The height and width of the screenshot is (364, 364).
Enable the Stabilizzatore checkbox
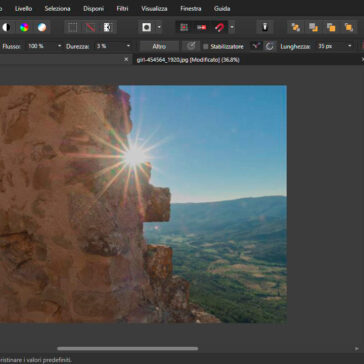pos(206,47)
